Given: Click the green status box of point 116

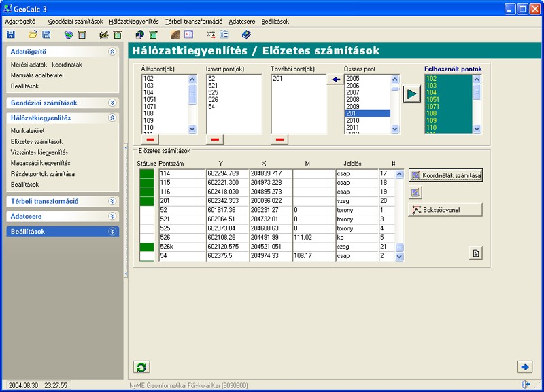Looking at the screenshot, I should [x=147, y=192].
